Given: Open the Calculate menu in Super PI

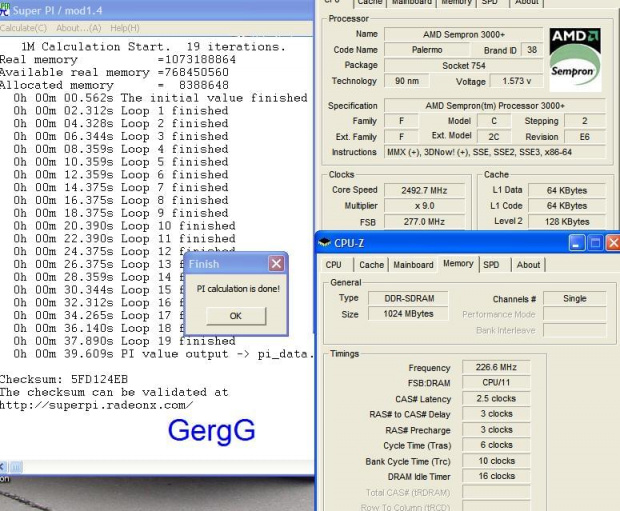Looking at the screenshot, I should tap(23, 28).
